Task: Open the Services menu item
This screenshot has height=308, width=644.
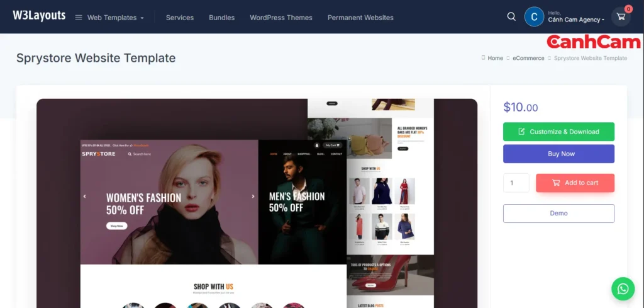Action: pos(180,18)
